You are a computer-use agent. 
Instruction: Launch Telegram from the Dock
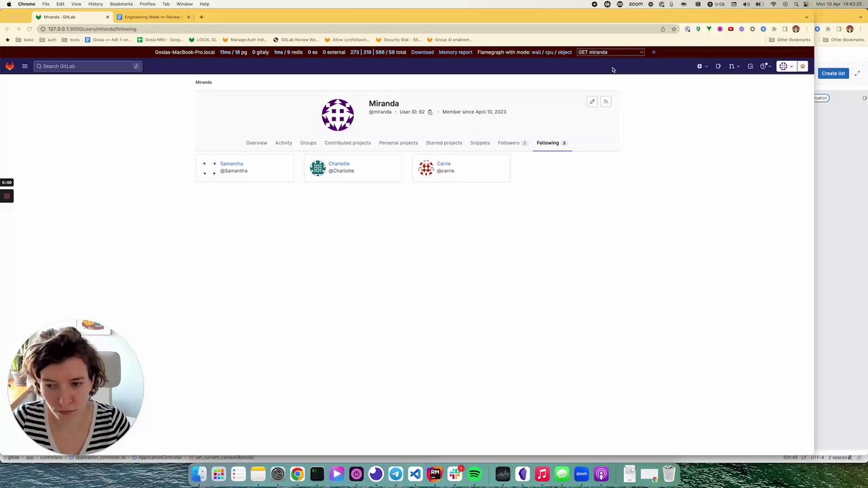tap(395, 474)
